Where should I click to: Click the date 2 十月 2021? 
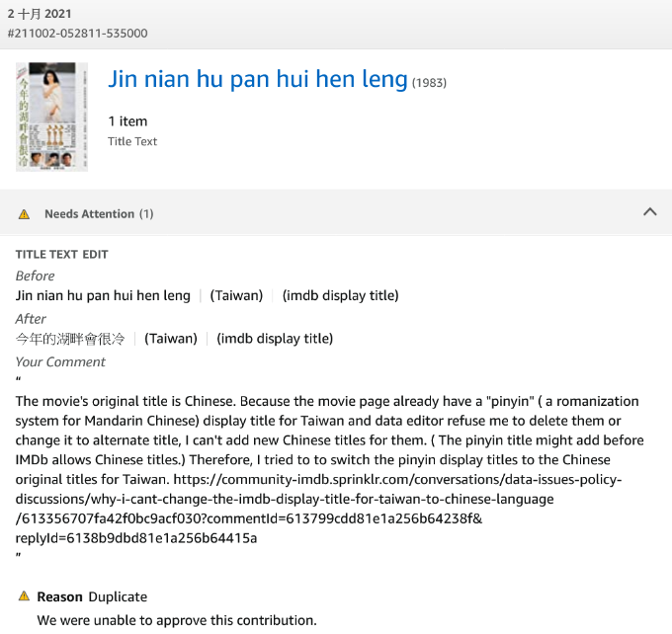40,14
